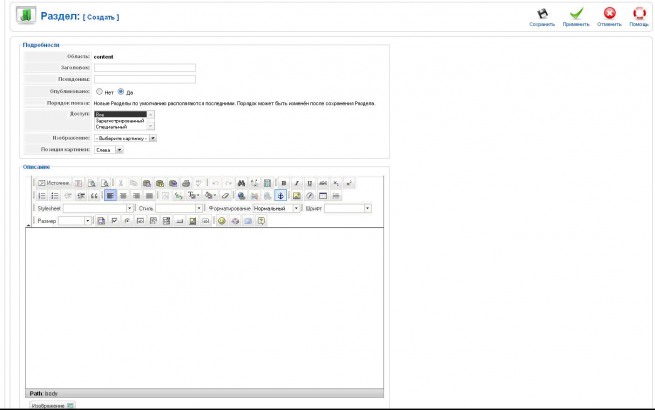
Task: Toggle the editor Source view button
Action: click(x=53, y=183)
